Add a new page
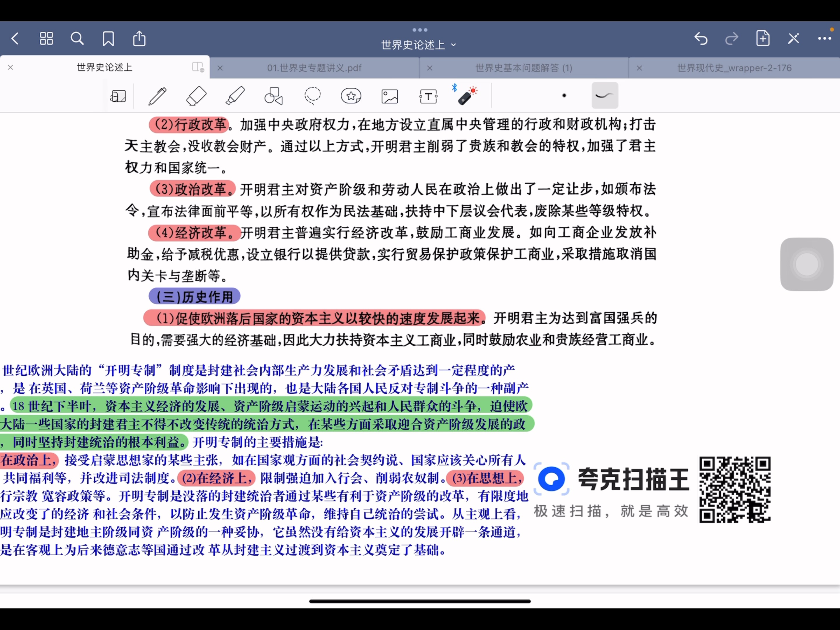Screen dimensions: 840x630 [x=762, y=38]
